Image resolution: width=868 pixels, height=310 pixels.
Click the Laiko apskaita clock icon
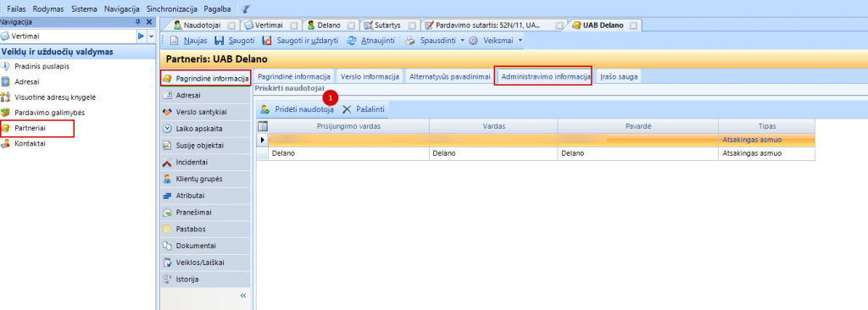[168, 129]
